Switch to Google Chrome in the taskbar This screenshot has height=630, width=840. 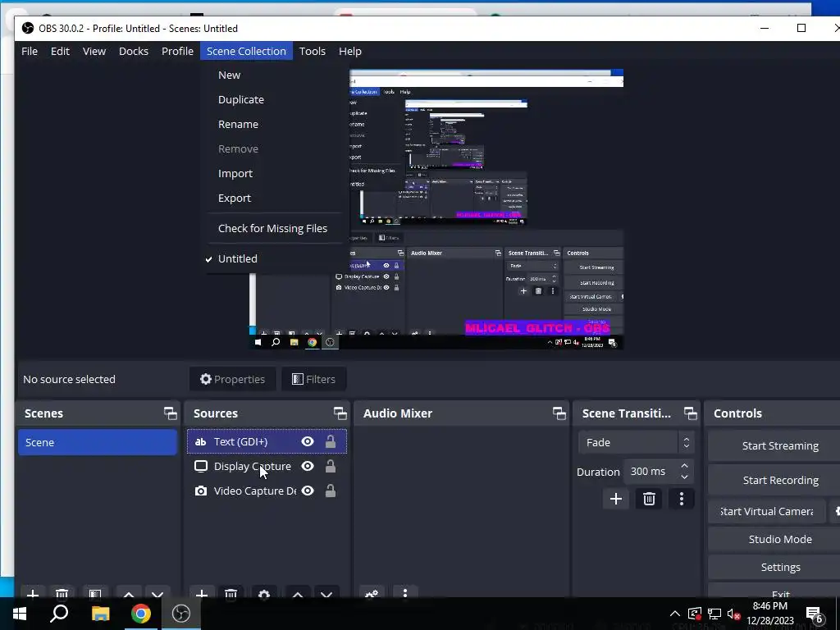click(x=141, y=614)
